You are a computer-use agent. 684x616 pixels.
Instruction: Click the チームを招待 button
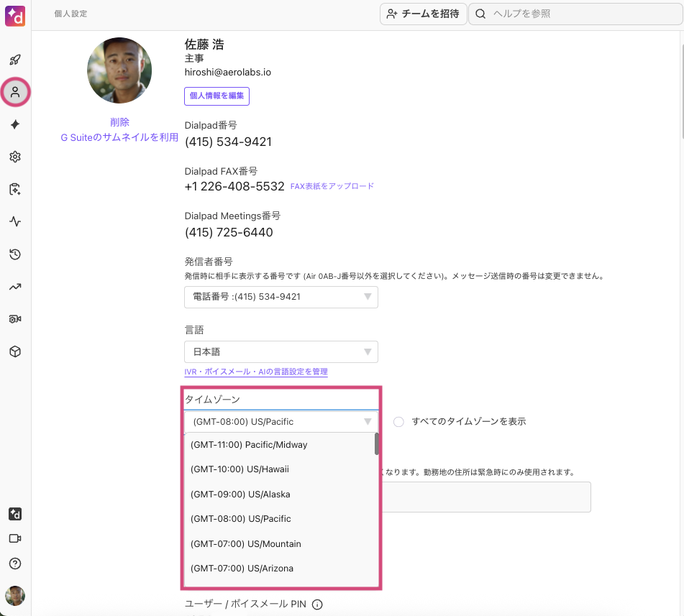(x=423, y=14)
